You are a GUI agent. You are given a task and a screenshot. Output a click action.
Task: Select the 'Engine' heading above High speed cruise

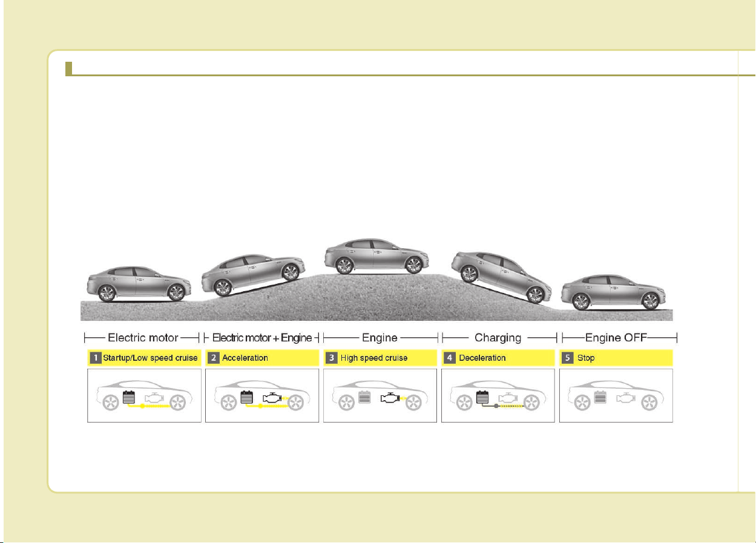click(380, 338)
